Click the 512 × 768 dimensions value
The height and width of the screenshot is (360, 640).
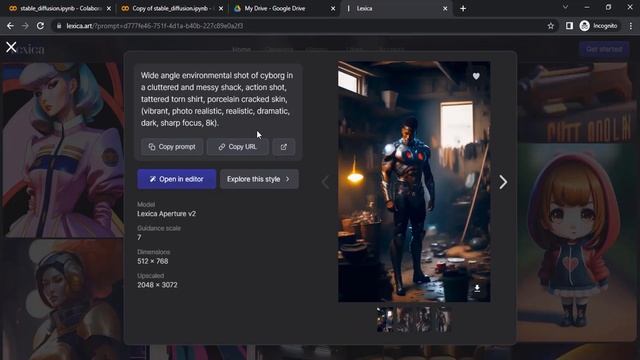(x=153, y=261)
